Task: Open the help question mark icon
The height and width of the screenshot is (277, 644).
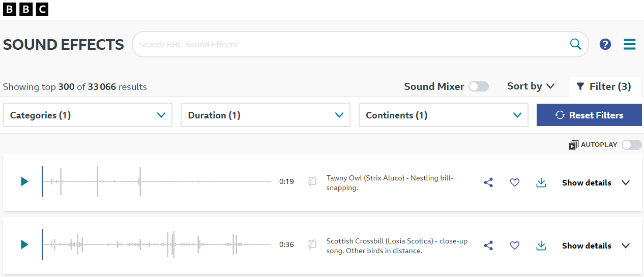Action: click(605, 44)
